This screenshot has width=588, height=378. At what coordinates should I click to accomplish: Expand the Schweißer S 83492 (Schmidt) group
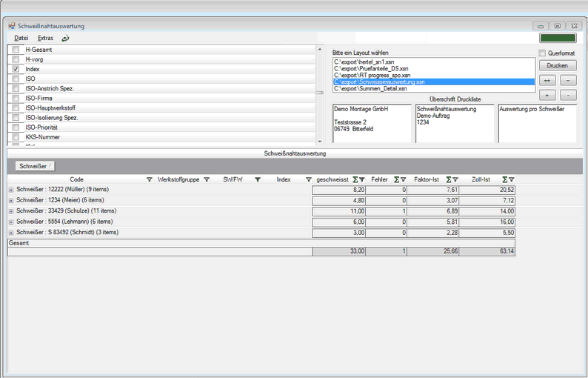coord(11,232)
